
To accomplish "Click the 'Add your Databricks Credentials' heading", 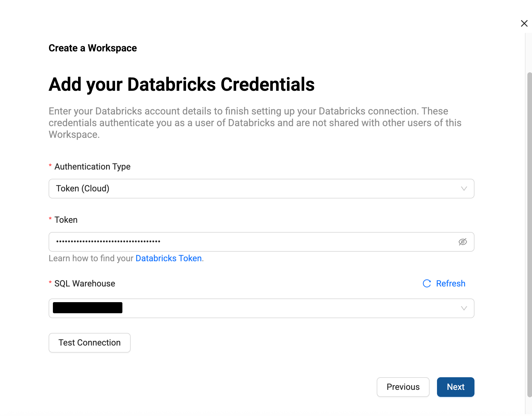I will [x=181, y=85].
